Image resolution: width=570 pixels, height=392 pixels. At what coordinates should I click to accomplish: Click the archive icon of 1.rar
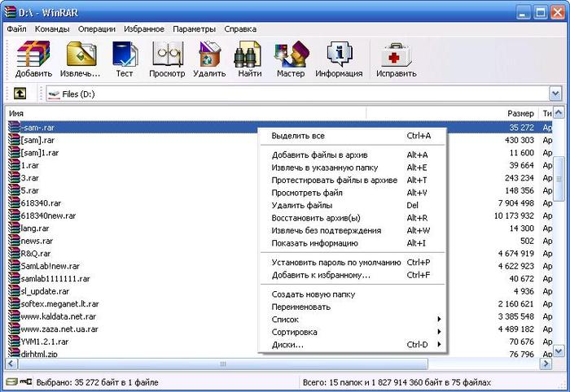click(14, 166)
